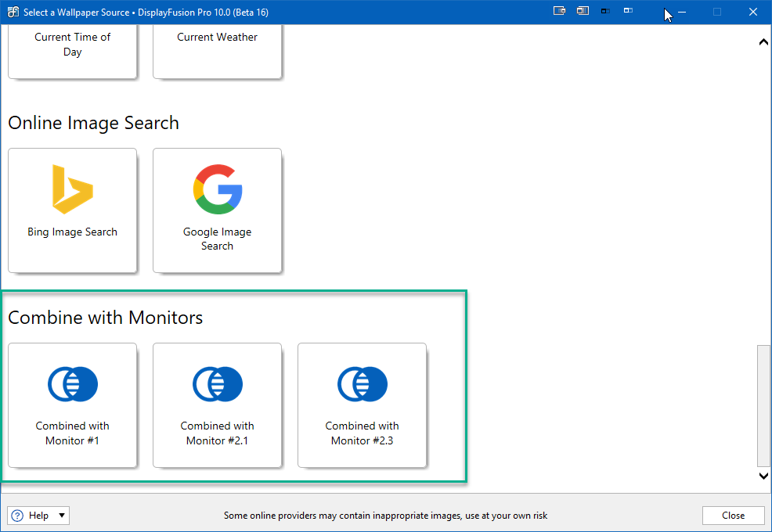Pick the Combined with Monitor #1 icon
The height and width of the screenshot is (532, 772).
point(72,384)
